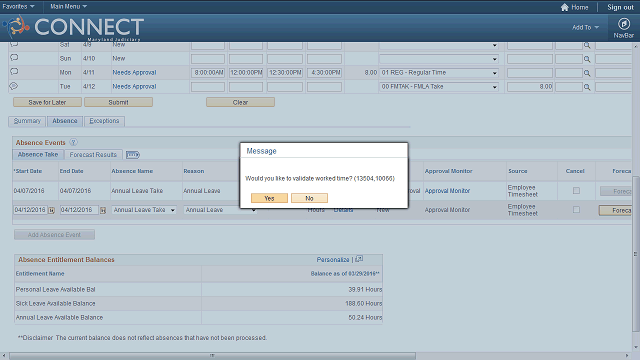Click Forecast button on 04/12/2016 row
This screenshot has width=640, height=360.
[x=616, y=211]
